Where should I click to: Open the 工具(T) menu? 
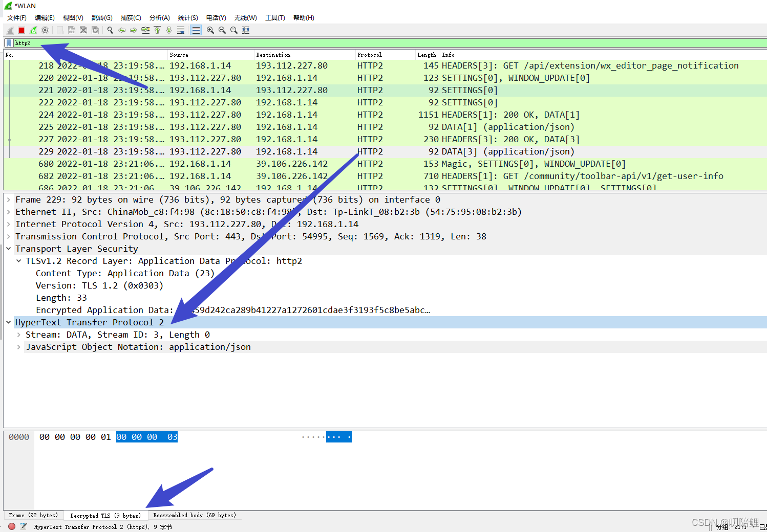pos(275,18)
